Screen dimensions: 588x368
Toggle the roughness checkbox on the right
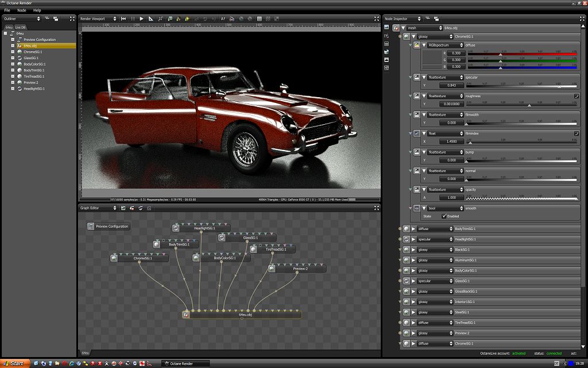tap(576, 96)
